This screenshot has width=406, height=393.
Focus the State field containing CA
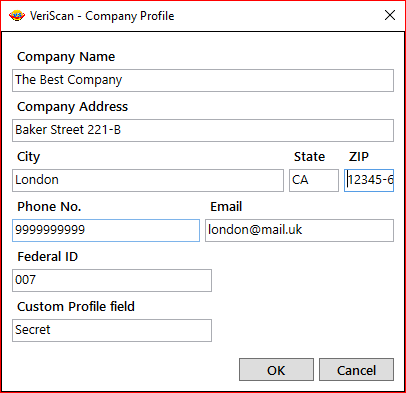point(314,180)
